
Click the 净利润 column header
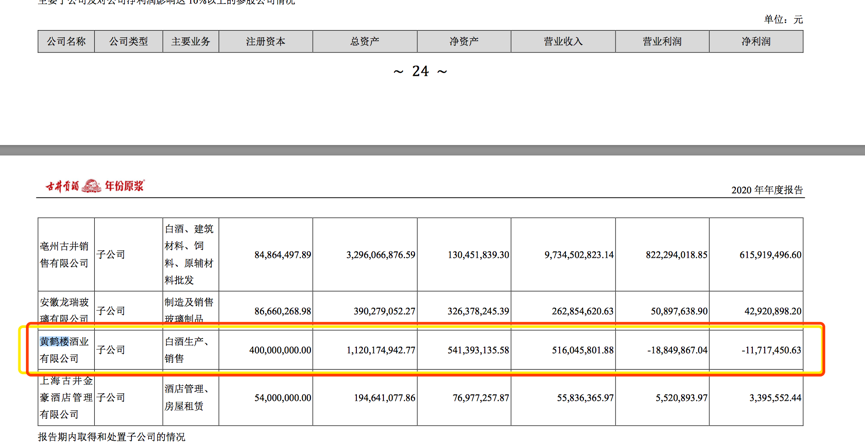tap(756, 41)
